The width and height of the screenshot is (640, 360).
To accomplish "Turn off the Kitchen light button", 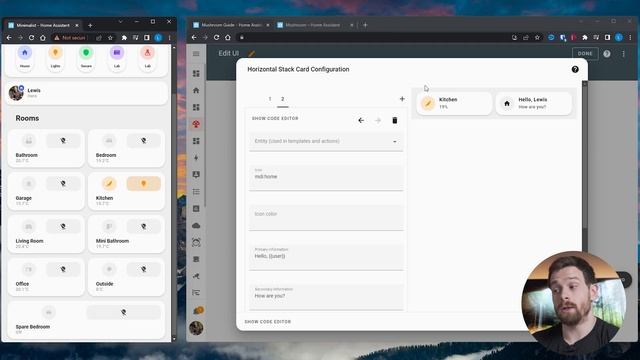I will 144,184.
